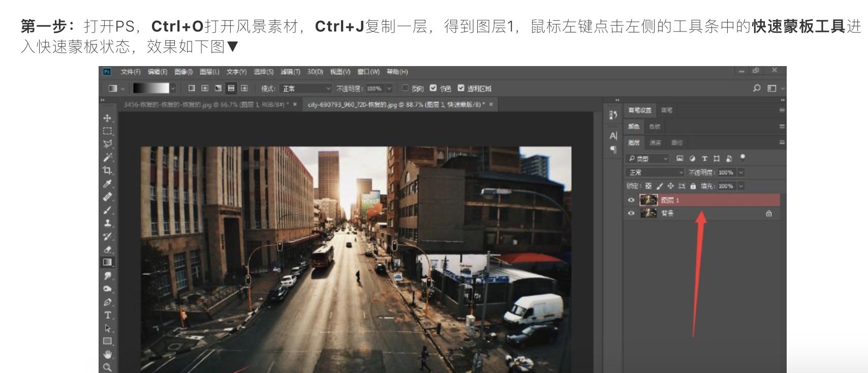Open the 滤镜(T) menu
Image resolution: width=868 pixels, height=373 pixels.
click(x=290, y=72)
